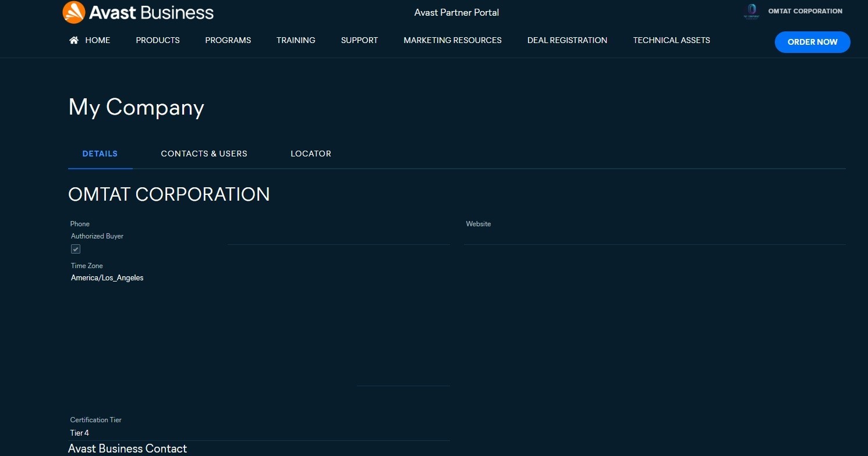Click the Avast Business logo
Viewport: 868px width, 456px height.
tap(138, 12)
